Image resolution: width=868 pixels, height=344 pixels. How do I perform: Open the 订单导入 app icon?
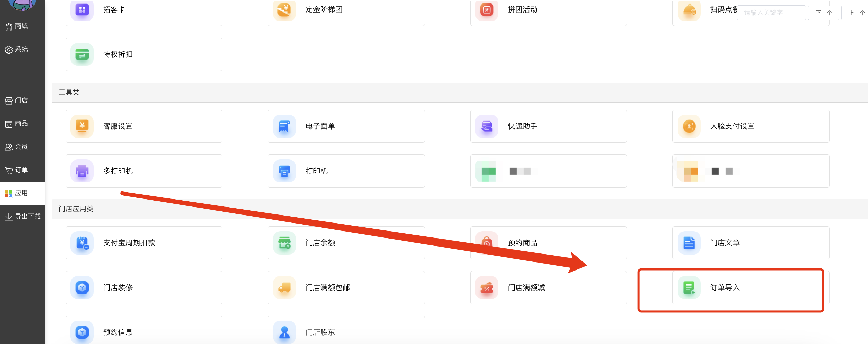pos(689,288)
